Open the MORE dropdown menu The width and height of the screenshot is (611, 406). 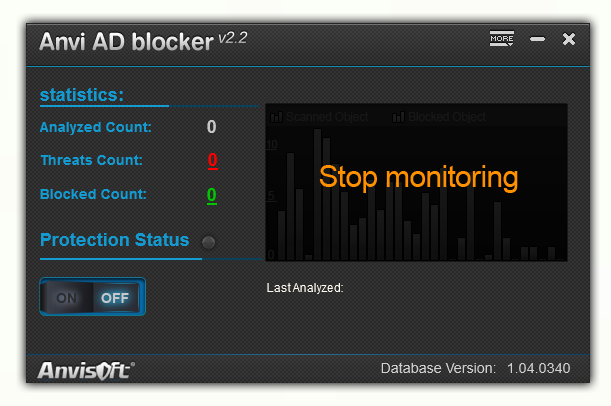coord(501,39)
